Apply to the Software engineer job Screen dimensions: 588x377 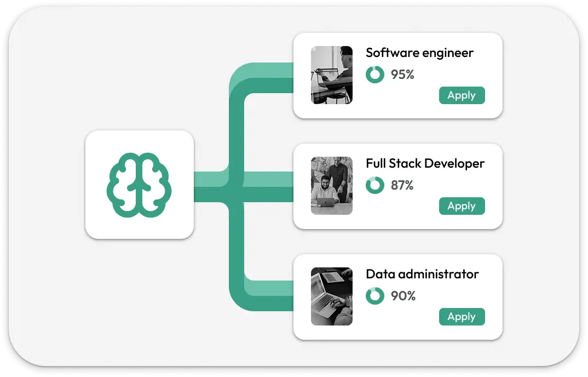(x=462, y=95)
